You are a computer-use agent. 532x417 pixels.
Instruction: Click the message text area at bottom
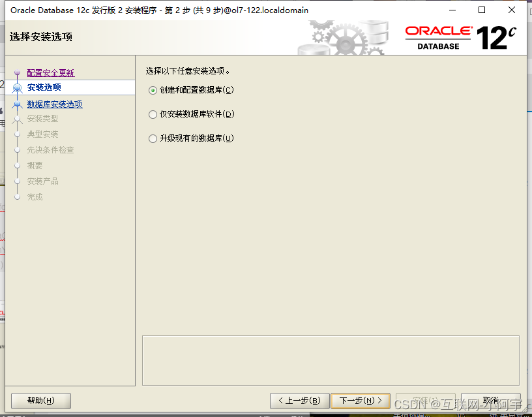coord(331,361)
